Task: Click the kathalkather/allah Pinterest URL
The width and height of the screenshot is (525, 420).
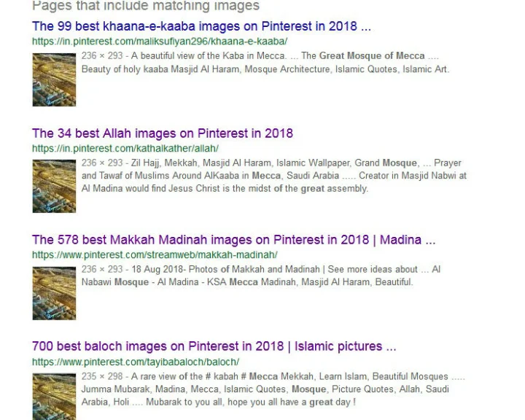Action: pos(125,148)
